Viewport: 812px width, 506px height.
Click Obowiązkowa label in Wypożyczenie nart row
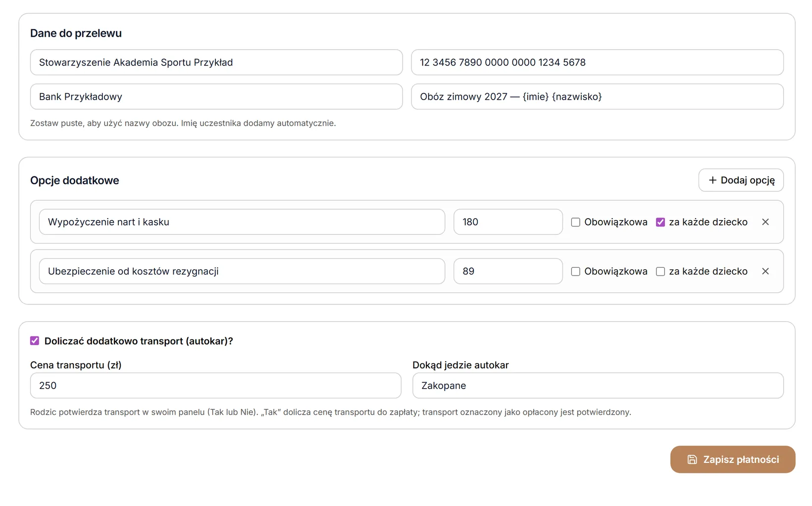[x=616, y=222]
